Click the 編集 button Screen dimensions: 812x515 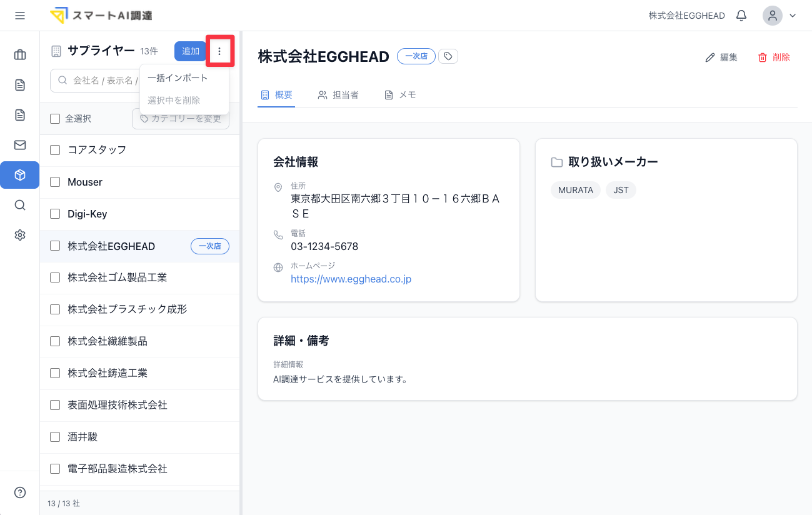[721, 57]
